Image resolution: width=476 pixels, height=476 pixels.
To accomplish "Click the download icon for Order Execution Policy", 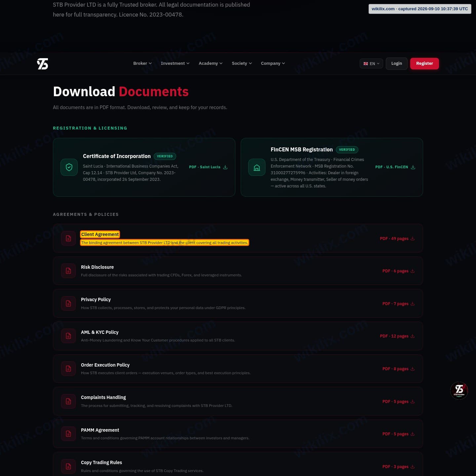I will click(x=413, y=369).
